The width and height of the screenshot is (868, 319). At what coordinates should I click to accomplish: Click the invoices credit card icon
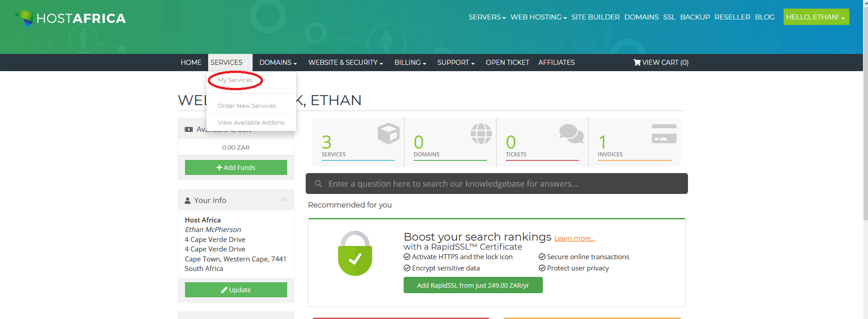pyautogui.click(x=664, y=134)
